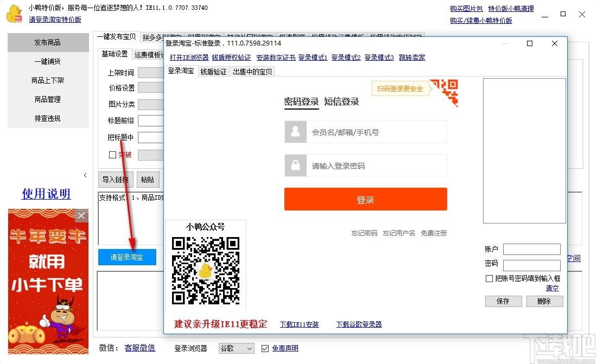Open 一键铺货 in the left sidebar
The width and height of the screenshot is (597, 364).
[48, 61]
